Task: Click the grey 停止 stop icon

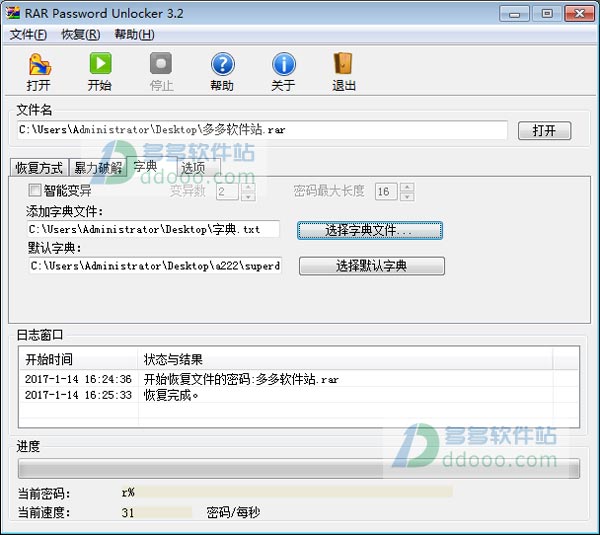Action: pyautogui.click(x=161, y=64)
